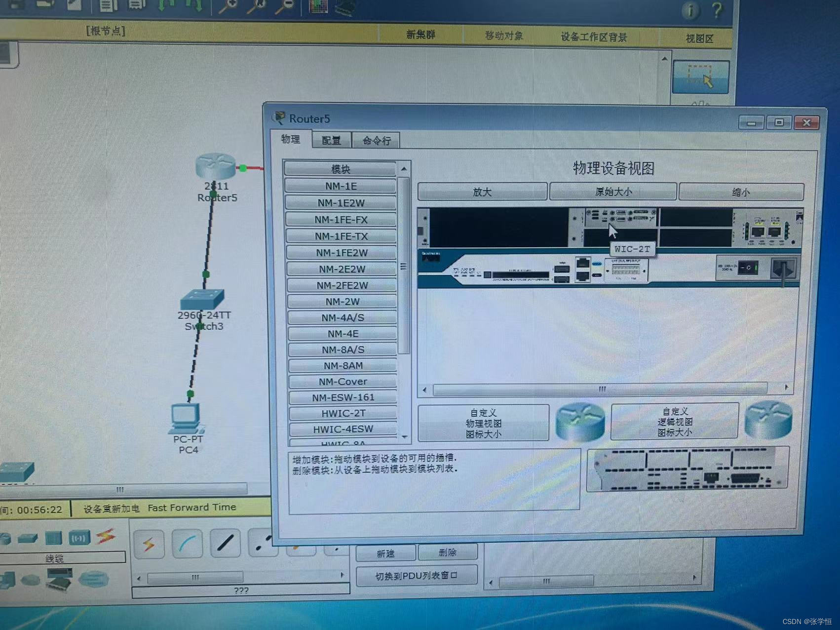Click the Zoom In magnifier in the toolbar
Screen dimensions: 840x630
click(228, 5)
